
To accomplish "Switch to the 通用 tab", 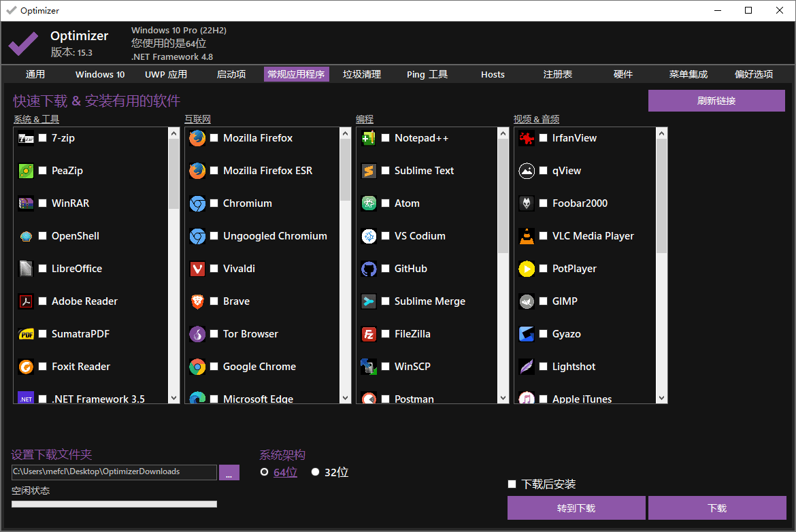I will (x=35, y=74).
